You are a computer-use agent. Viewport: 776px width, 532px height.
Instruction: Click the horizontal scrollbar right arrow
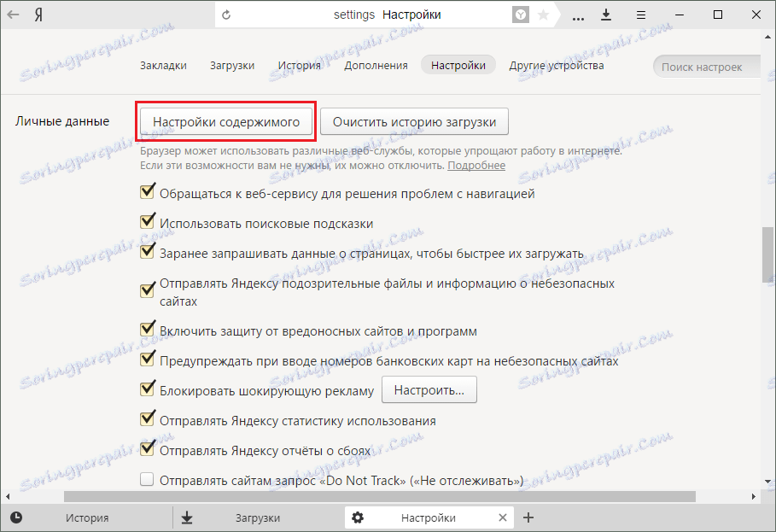pyautogui.click(x=754, y=496)
